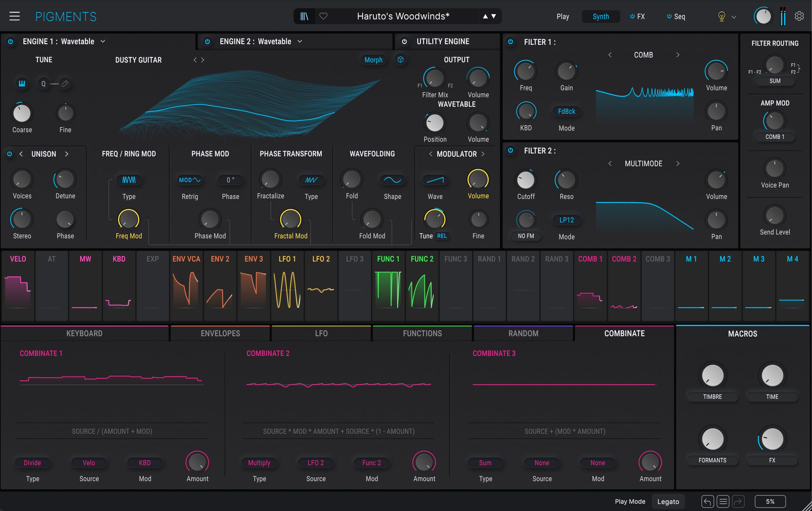Open the KEYBOARD modulation tab
The height and width of the screenshot is (511, 812).
(x=84, y=333)
